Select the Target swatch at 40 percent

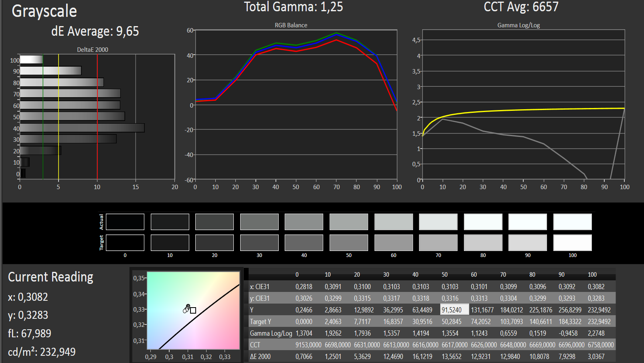[x=304, y=243]
